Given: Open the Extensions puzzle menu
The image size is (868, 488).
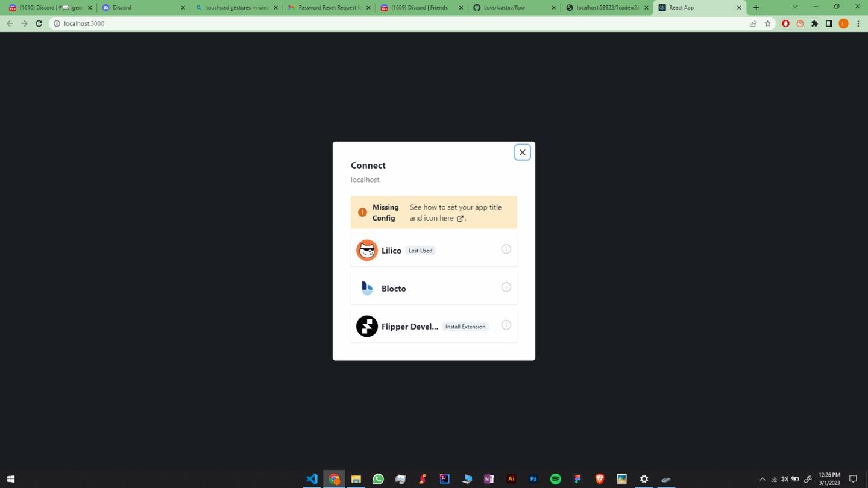Looking at the screenshot, I should [x=814, y=23].
